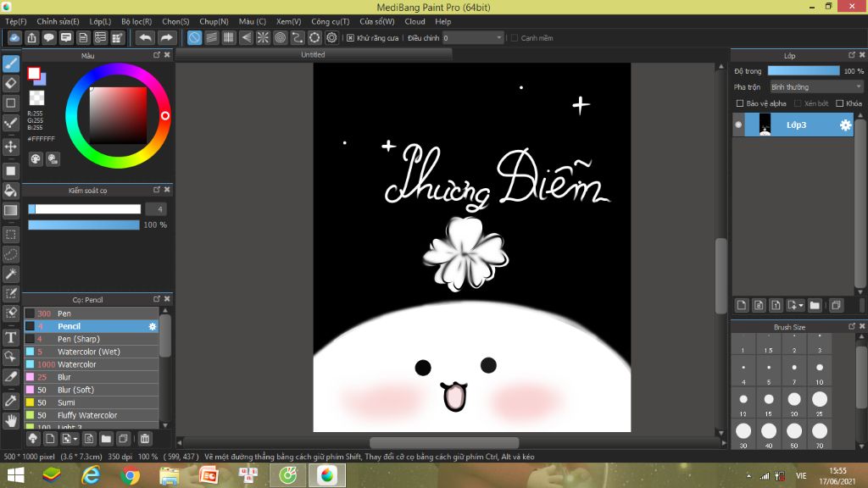Open Windows Start button
The width and height of the screenshot is (868, 488).
(x=15, y=475)
